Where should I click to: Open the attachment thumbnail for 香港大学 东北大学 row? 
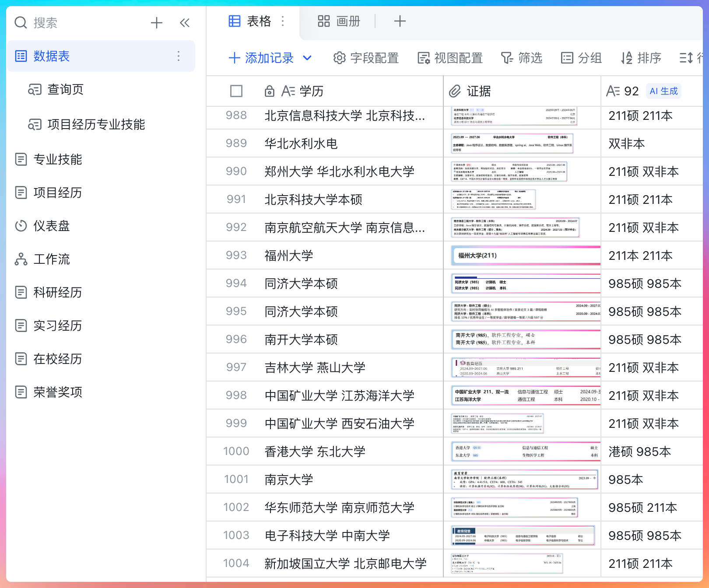tap(526, 451)
